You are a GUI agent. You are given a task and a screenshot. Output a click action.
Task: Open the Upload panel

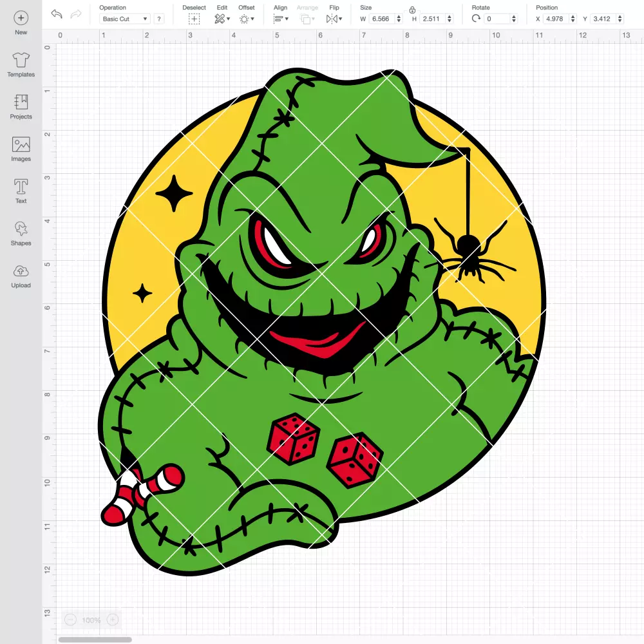pyautogui.click(x=21, y=276)
